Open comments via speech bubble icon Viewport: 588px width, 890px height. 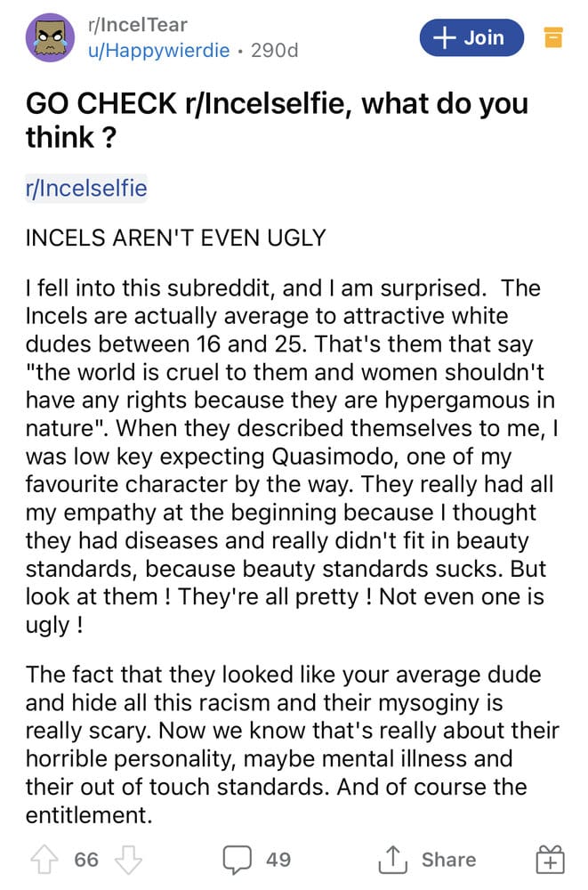click(235, 860)
